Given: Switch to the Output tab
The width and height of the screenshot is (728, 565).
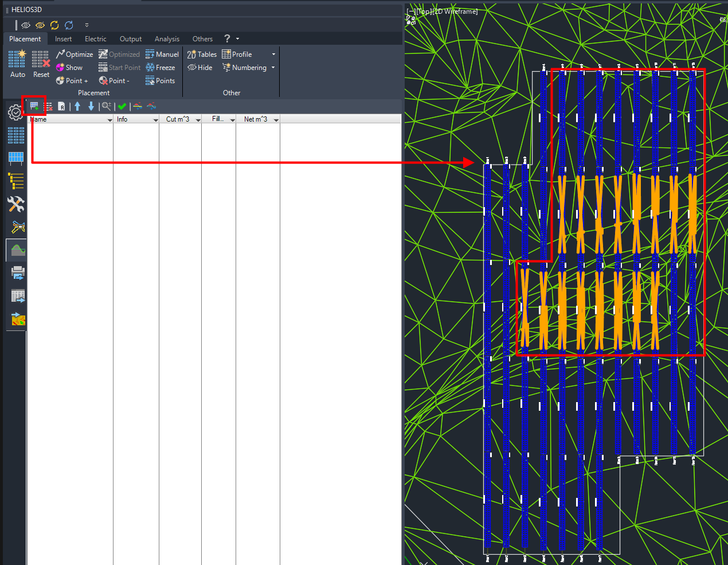Looking at the screenshot, I should (131, 39).
